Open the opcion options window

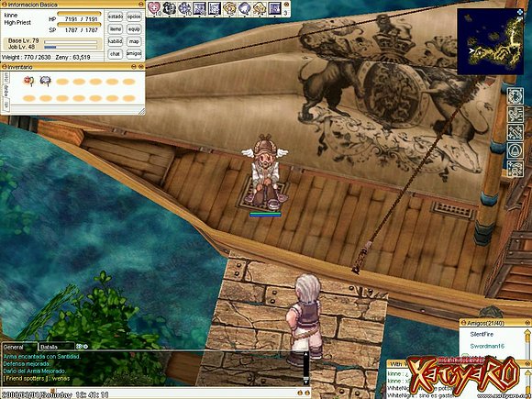(x=134, y=17)
